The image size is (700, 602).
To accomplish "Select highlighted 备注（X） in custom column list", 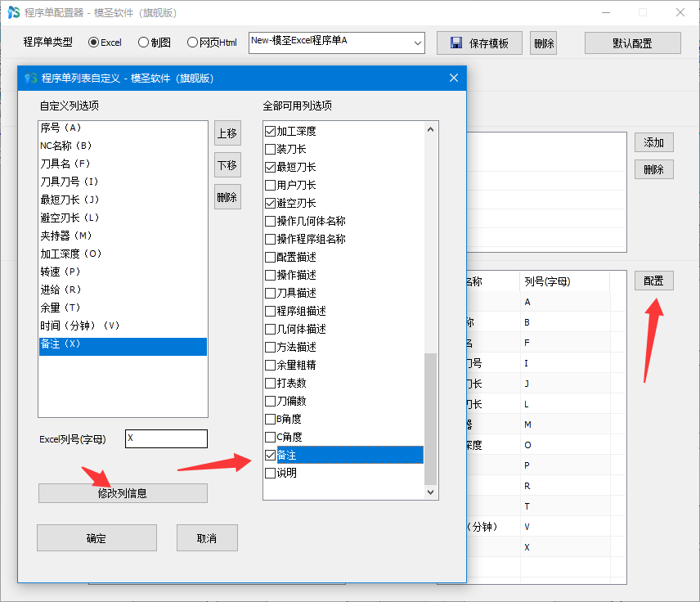I will [x=123, y=347].
